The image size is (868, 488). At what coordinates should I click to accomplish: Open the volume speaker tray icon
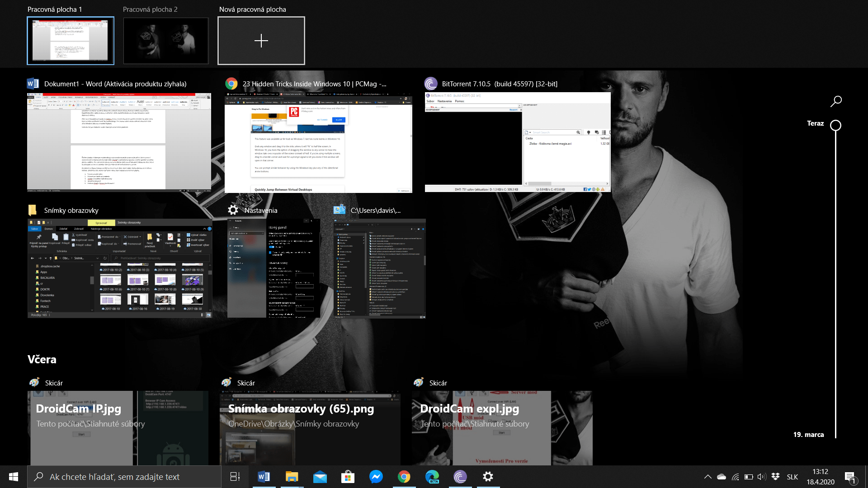(x=762, y=477)
